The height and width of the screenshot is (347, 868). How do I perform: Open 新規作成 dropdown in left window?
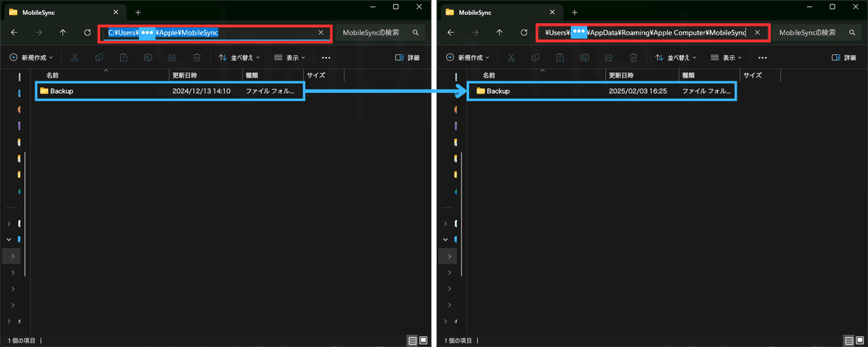pyautogui.click(x=31, y=58)
